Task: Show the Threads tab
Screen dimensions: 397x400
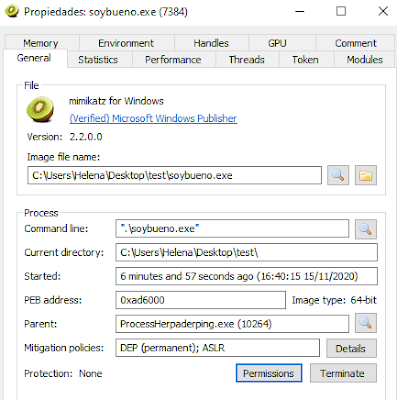Action: point(247,60)
